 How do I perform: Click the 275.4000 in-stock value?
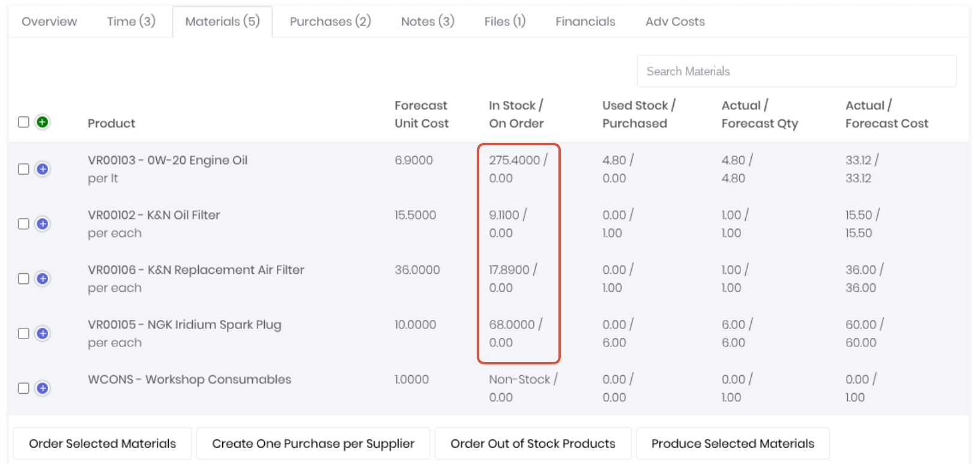pos(514,160)
